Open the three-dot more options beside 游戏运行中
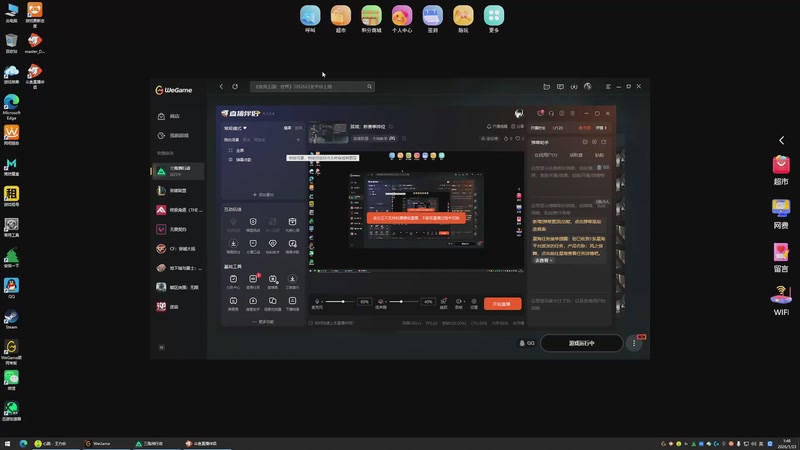The height and width of the screenshot is (450, 800). point(634,343)
